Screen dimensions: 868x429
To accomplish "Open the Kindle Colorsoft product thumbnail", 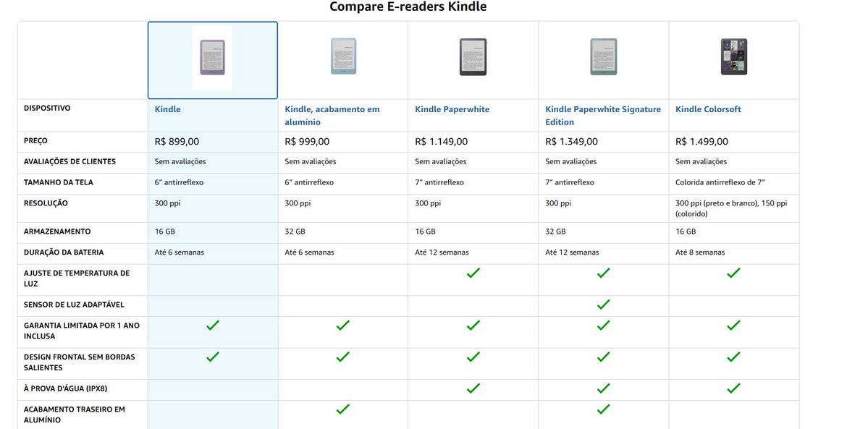I will (x=734, y=57).
